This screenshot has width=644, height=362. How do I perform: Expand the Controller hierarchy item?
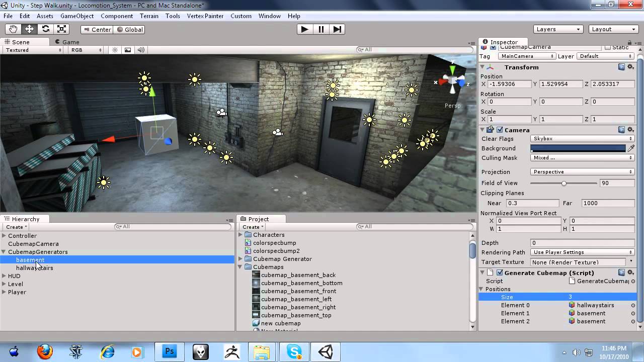click(4, 236)
